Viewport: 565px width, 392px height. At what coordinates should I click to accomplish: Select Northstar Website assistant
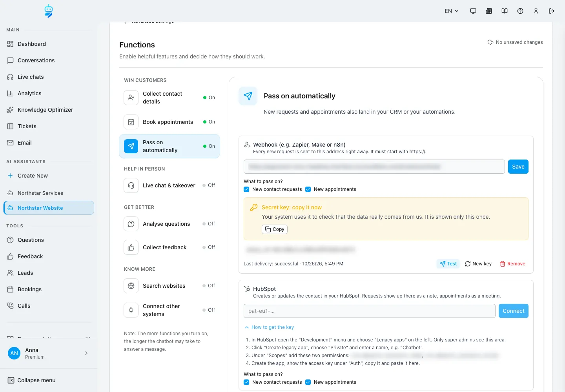(49, 208)
